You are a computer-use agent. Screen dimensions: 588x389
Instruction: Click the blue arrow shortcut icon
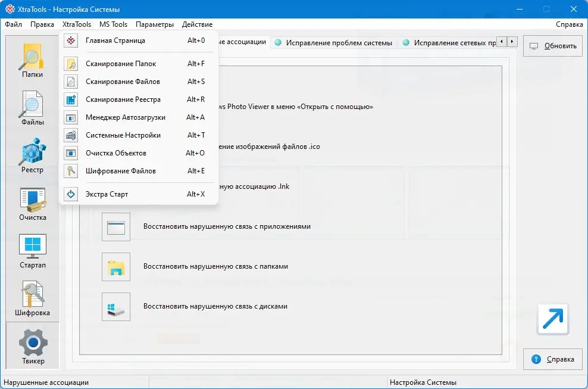pos(553,319)
